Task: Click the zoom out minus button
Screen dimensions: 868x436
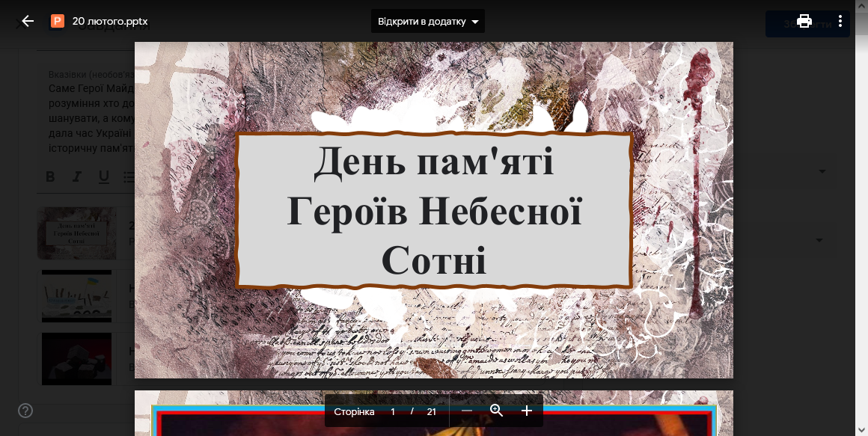Action: tap(467, 411)
